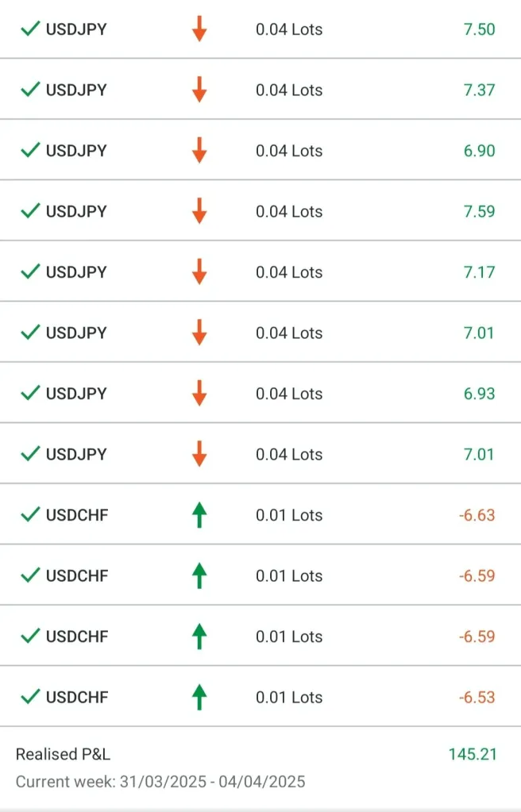Click the red down arrow beside the 7.37 profit
521x812 pixels.
point(199,90)
